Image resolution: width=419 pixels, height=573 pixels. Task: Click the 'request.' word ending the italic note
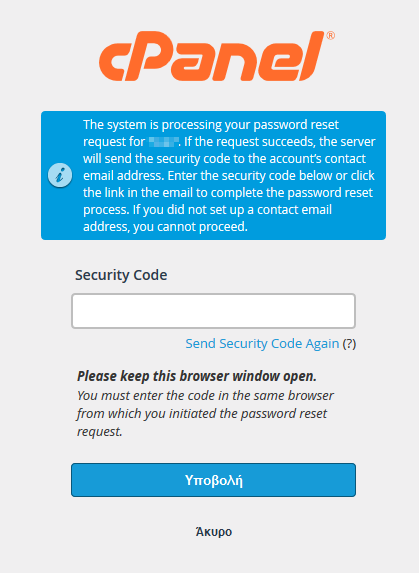coord(99,432)
